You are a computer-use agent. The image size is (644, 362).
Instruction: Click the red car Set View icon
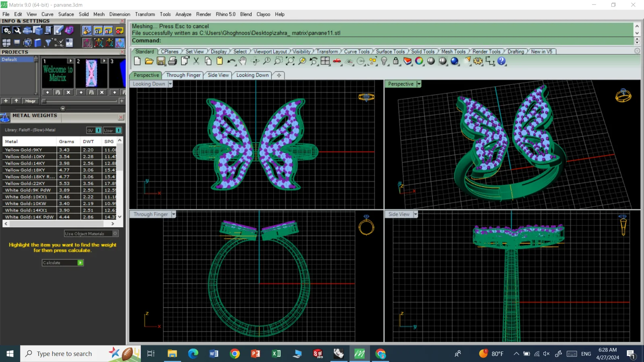pyautogui.click(x=337, y=61)
